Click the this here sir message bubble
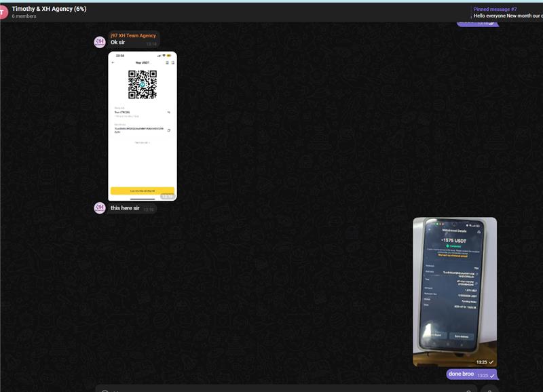This screenshot has height=392, width=543. pos(126,208)
